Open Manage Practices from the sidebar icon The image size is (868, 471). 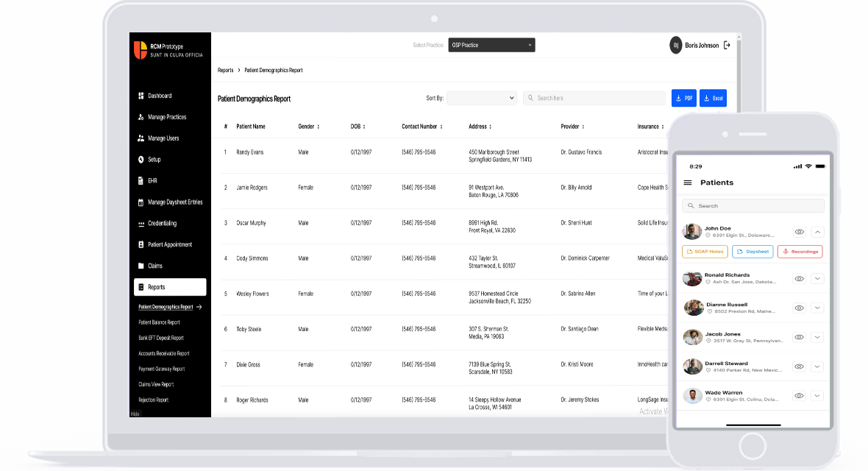coord(141,117)
